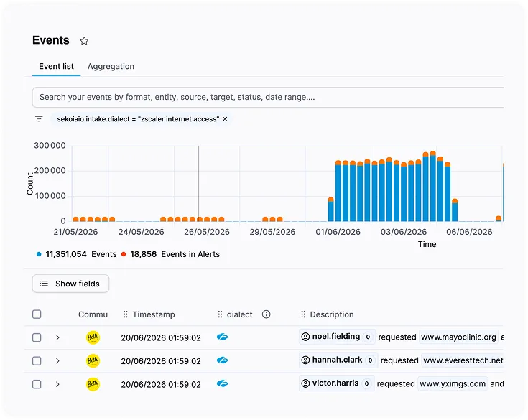Click the tallest blue bar in the chart
The height and width of the screenshot is (420, 528).
tap(433, 187)
